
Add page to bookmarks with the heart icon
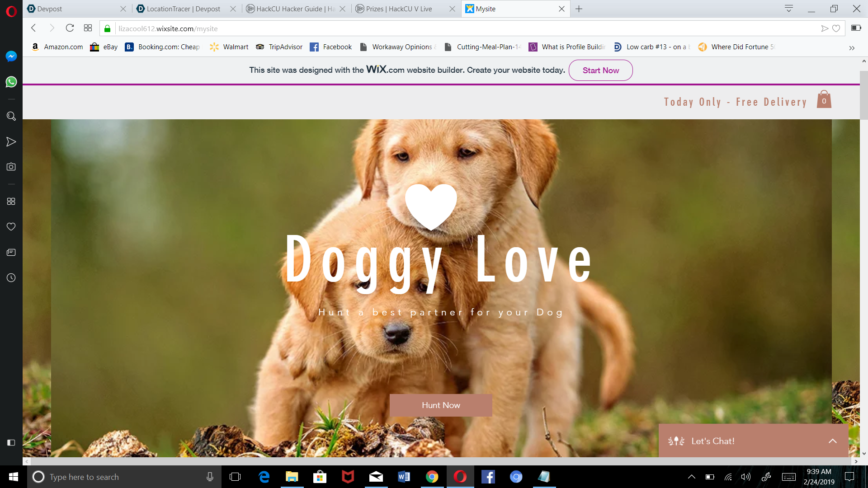click(836, 28)
